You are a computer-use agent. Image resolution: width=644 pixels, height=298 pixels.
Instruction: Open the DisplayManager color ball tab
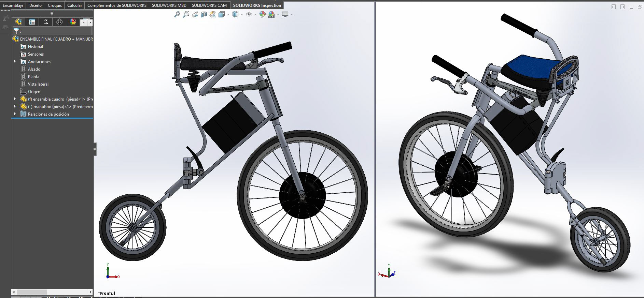pos(73,22)
